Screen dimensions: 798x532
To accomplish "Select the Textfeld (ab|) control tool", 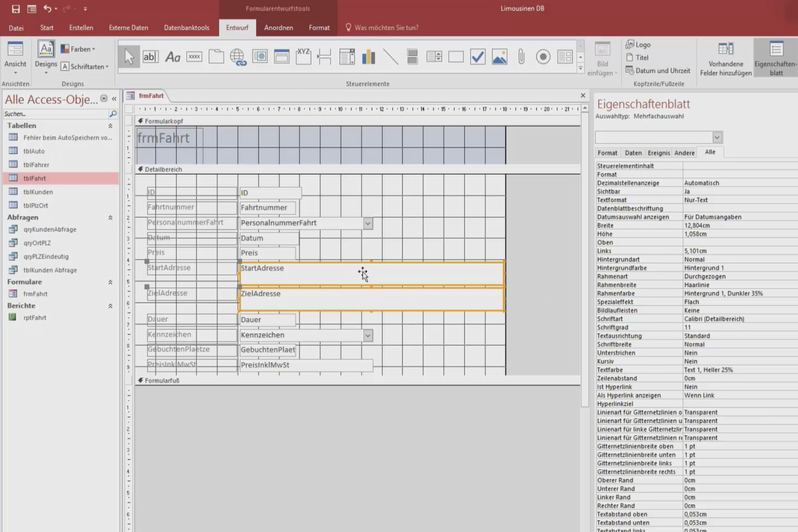I will click(150, 57).
